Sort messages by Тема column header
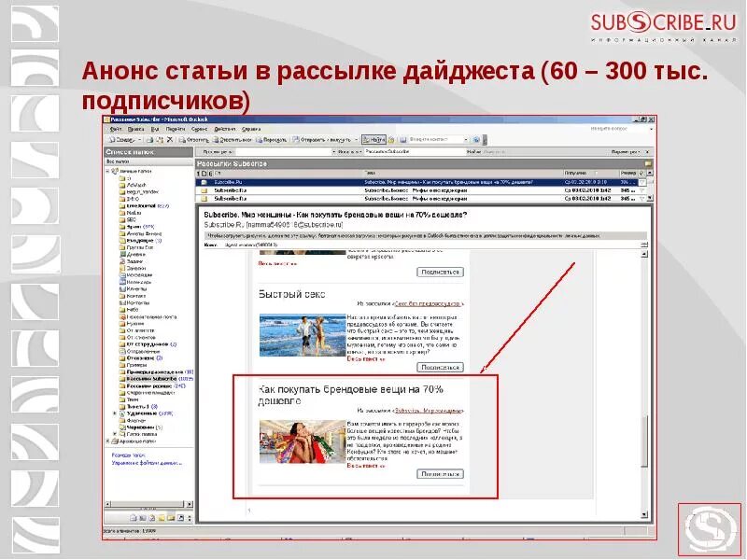 click(x=463, y=174)
